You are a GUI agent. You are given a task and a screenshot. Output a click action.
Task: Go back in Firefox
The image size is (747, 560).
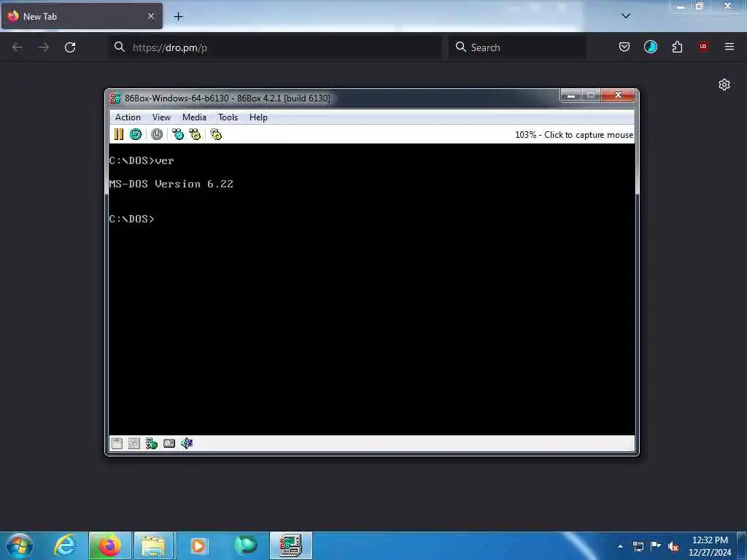pyautogui.click(x=18, y=47)
